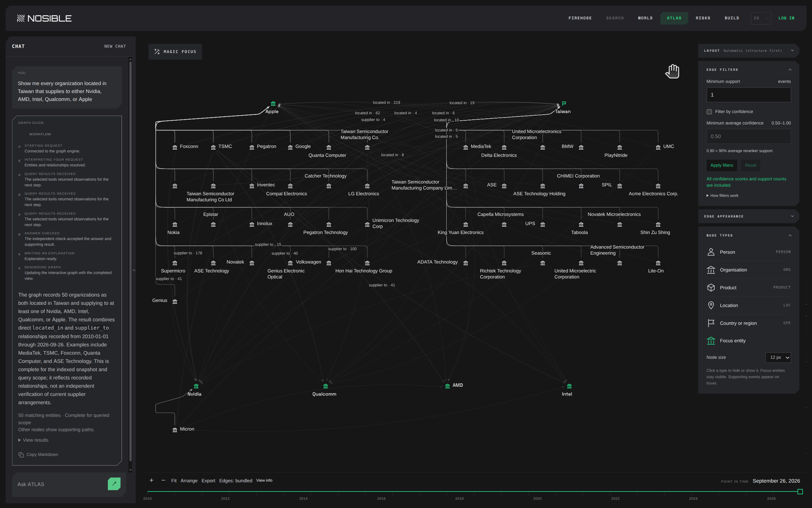Click the Nvidia node icon

click(196, 386)
